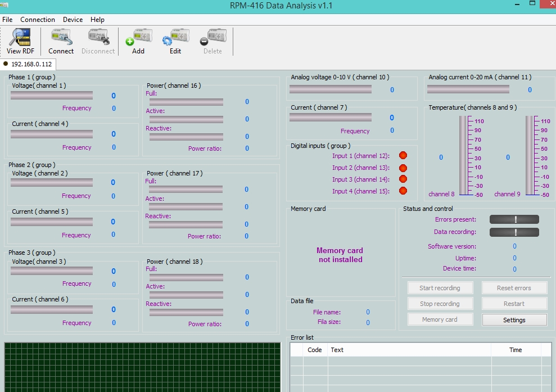Click Voltage channel 1 level bar
This screenshot has height=392, width=556.
click(52, 96)
